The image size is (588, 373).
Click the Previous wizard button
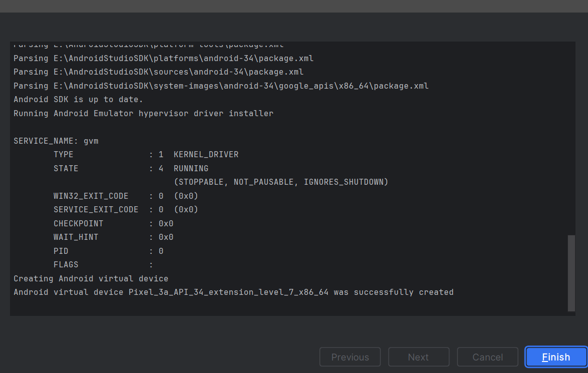(x=350, y=357)
